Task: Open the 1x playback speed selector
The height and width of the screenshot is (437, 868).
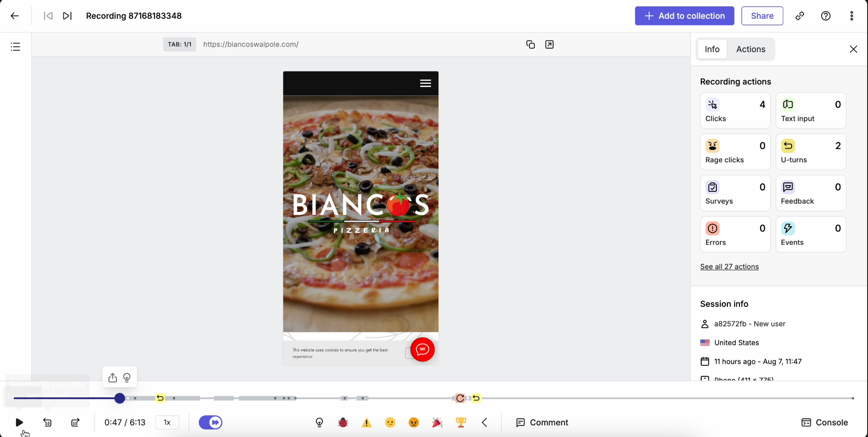Action: coord(167,422)
